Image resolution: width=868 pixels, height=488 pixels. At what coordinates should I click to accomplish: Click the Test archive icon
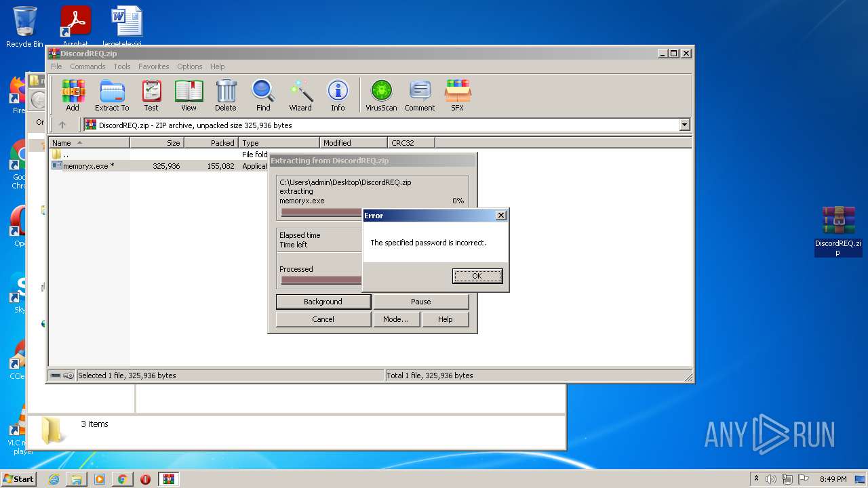(x=151, y=96)
